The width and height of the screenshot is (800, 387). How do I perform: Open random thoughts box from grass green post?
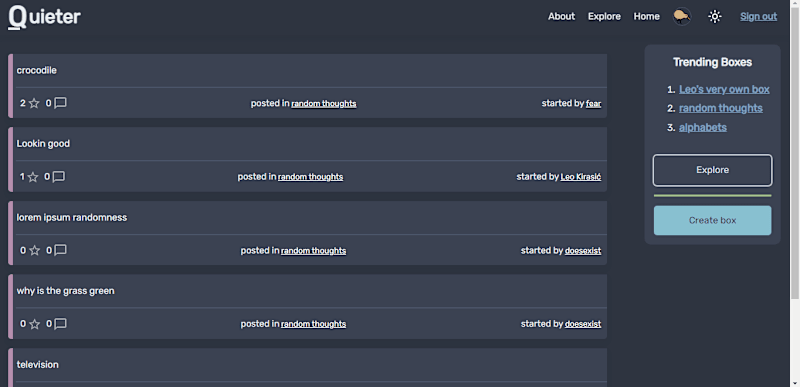pyautogui.click(x=314, y=324)
